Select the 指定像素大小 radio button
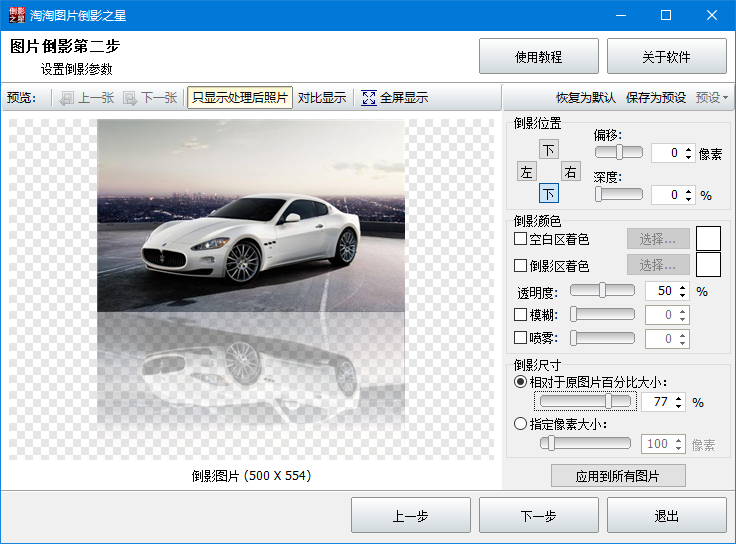 (520, 423)
